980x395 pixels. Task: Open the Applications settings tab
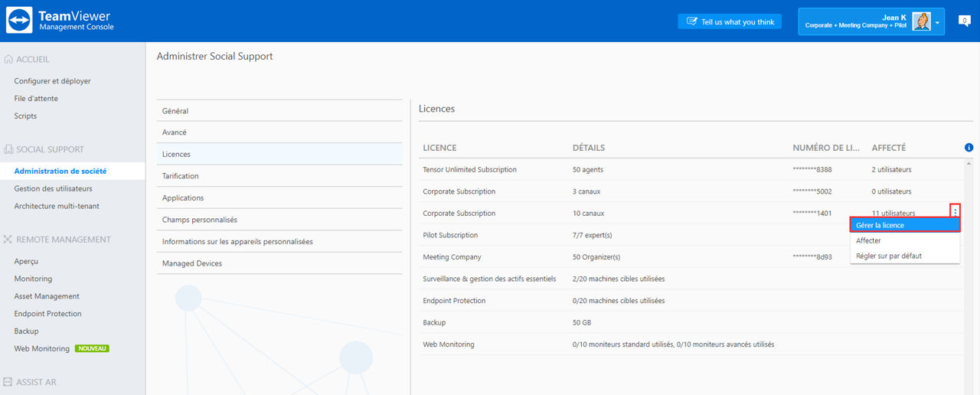pos(279,197)
